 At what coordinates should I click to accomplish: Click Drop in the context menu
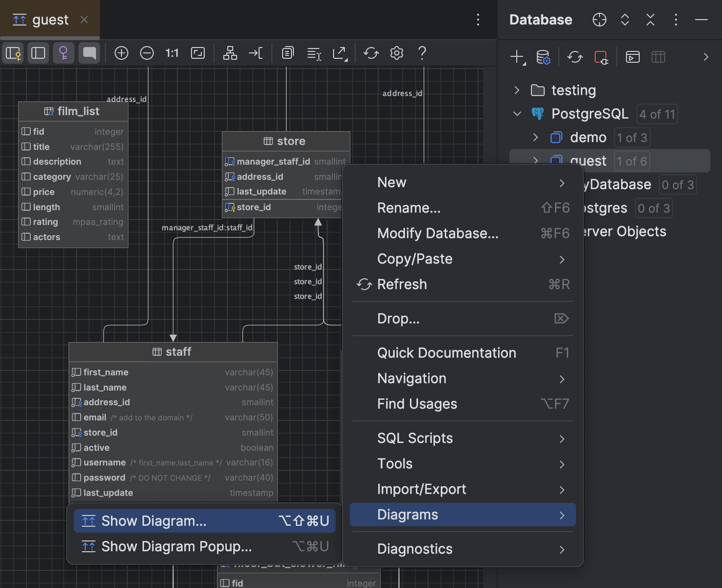398,318
